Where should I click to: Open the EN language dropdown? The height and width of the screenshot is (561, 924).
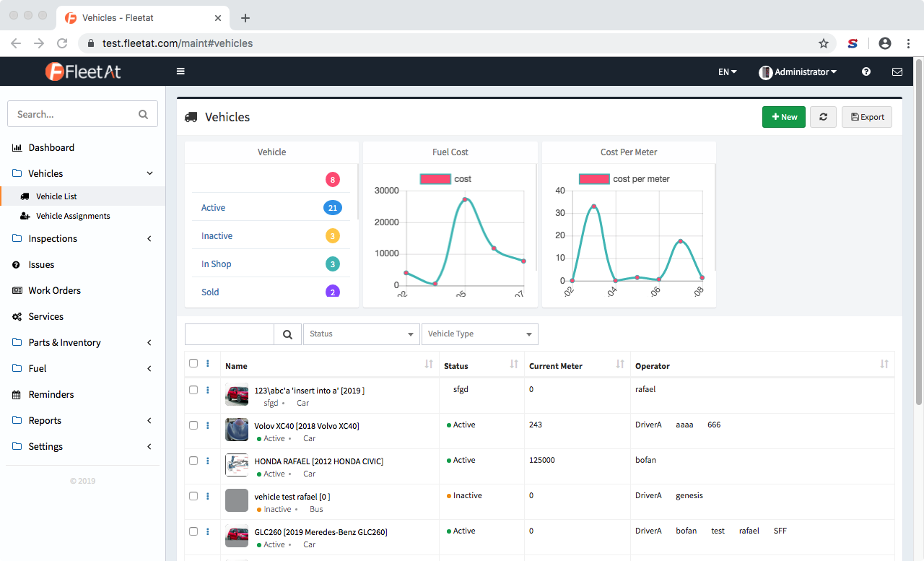pos(728,72)
